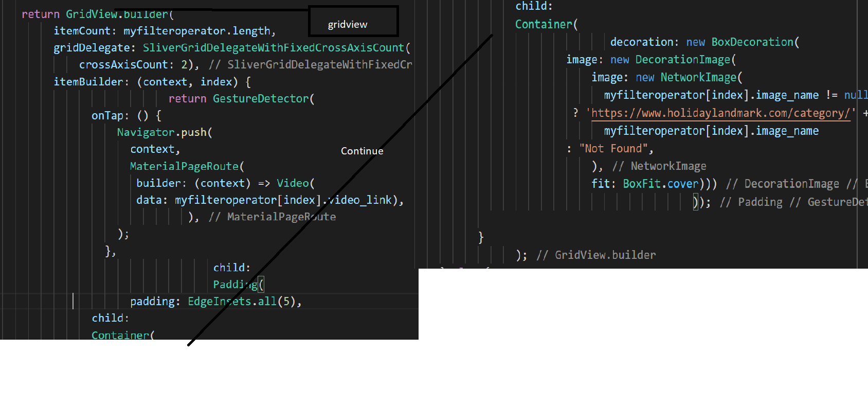Place cursor on itemCount property
The image size is (868, 404).
click(x=82, y=31)
